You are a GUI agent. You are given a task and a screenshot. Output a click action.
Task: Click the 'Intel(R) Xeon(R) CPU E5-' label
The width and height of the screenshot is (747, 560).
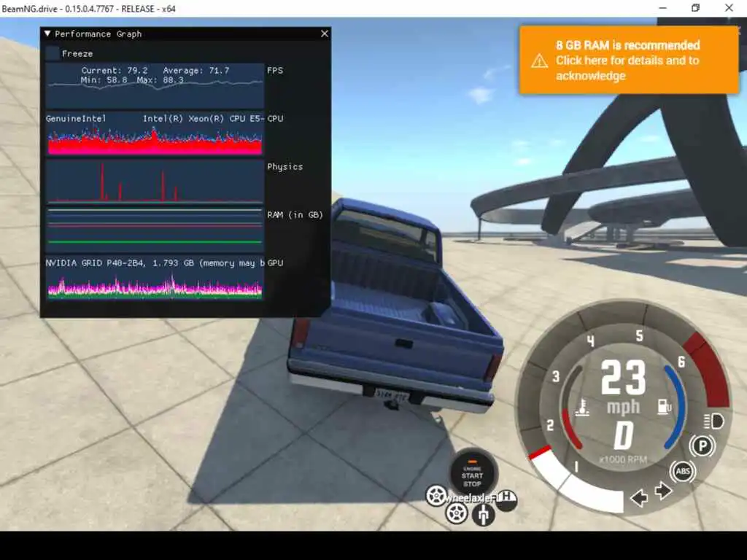204,119
